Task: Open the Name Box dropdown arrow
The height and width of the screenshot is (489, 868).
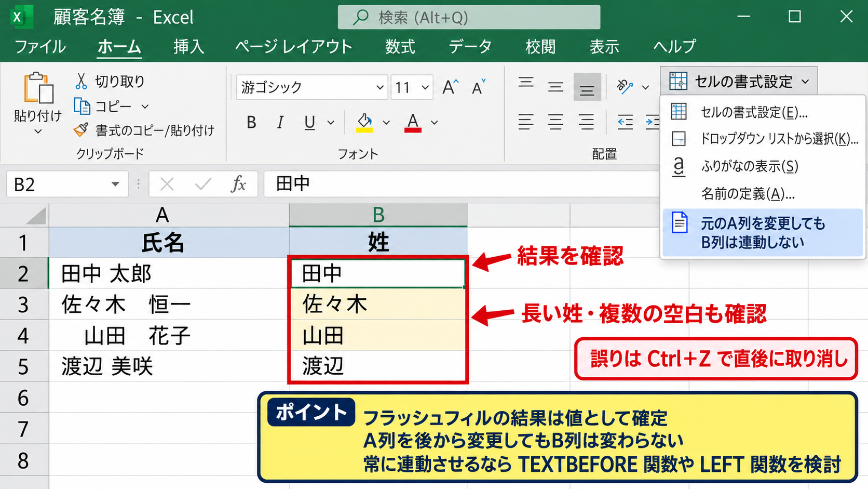Action: (x=115, y=184)
